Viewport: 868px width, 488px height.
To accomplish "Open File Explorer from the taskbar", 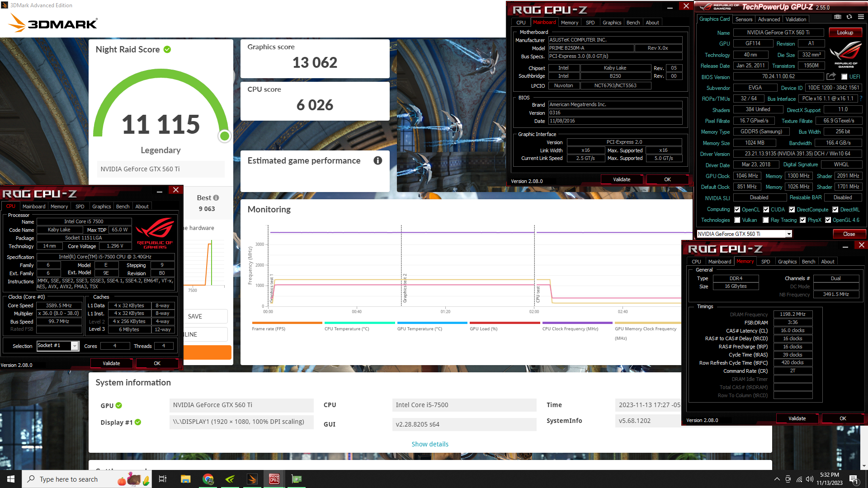I will point(185,479).
